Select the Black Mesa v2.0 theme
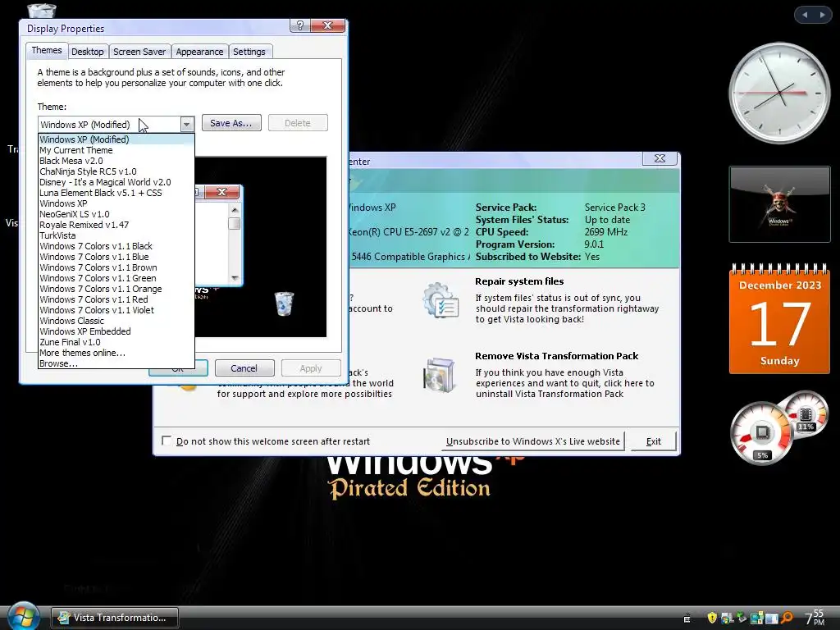840x630 pixels. [x=116, y=161]
